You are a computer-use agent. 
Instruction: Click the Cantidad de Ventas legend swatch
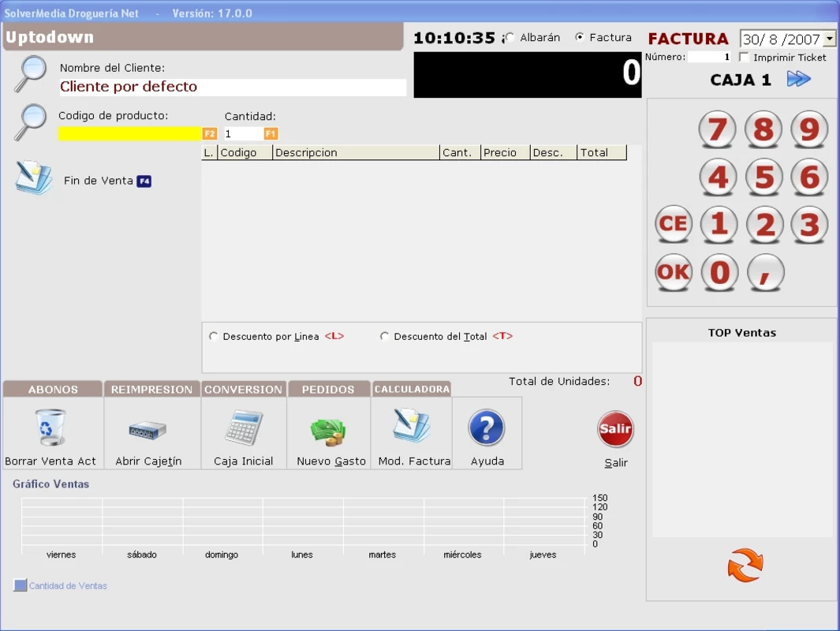click(x=21, y=585)
